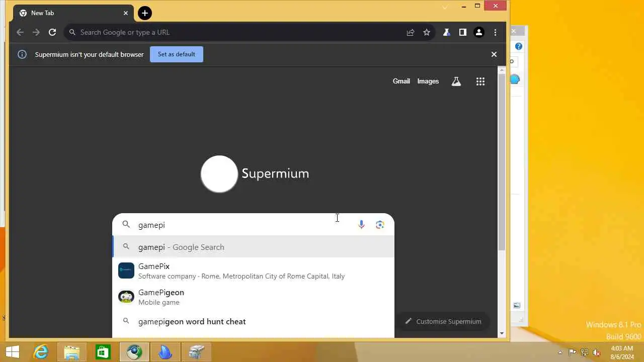Click the Supermium logo circle
This screenshot has width=644, height=362.
pos(219,173)
